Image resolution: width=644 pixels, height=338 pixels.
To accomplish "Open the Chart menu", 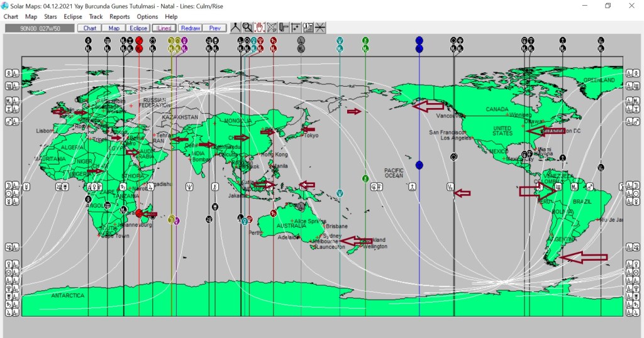I will tap(11, 16).
